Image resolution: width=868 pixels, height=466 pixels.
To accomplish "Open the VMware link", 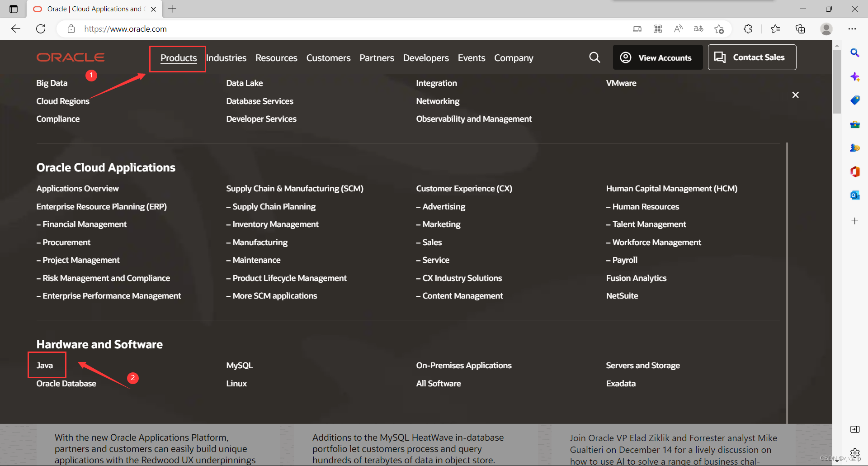I will [621, 83].
